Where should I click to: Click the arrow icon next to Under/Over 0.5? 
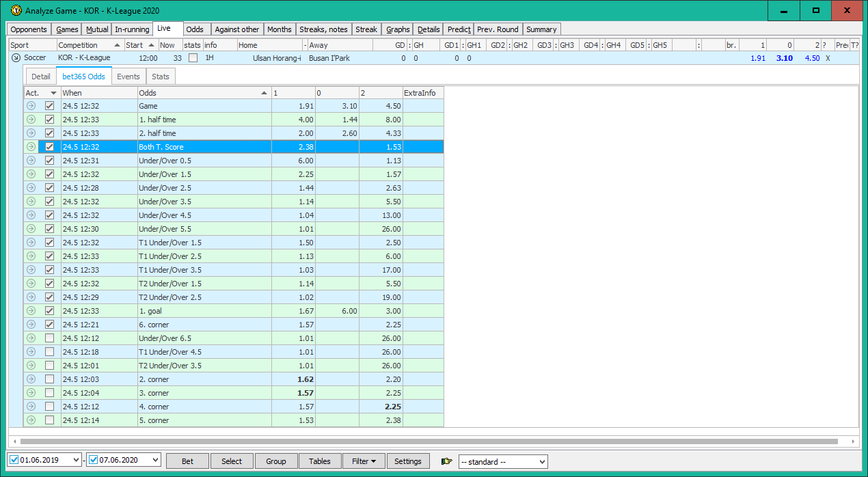pyautogui.click(x=29, y=160)
